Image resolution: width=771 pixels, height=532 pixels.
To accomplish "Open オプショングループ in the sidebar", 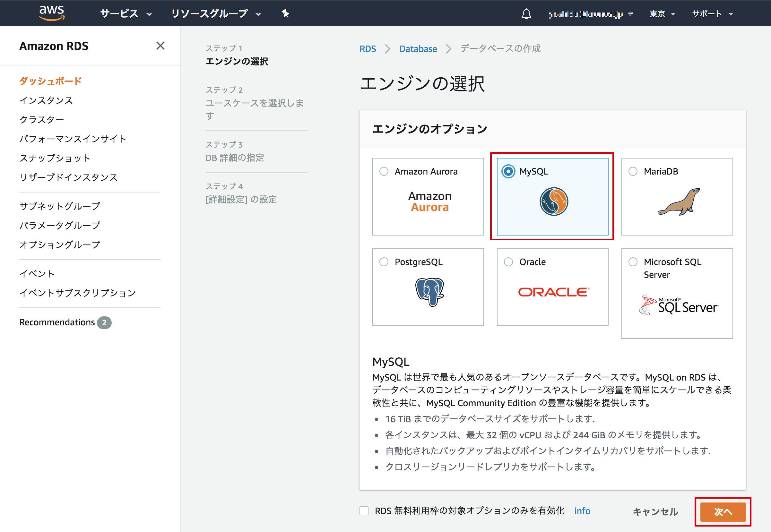I will point(60,245).
